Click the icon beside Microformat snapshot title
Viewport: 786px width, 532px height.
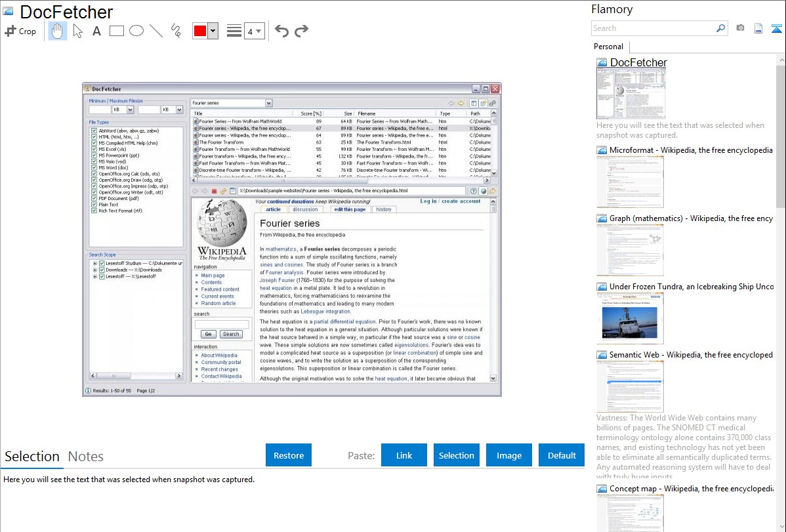[x=602, y=150]
